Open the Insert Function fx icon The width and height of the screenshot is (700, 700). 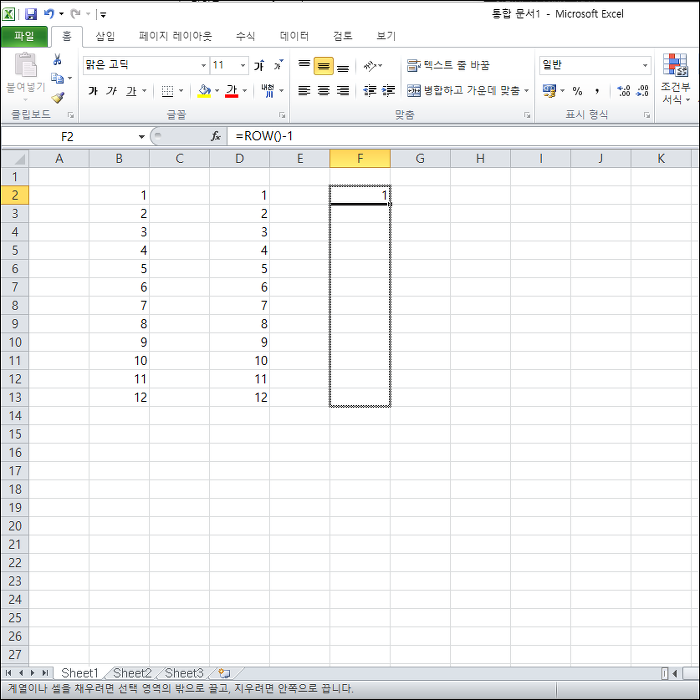coord(216,136)
